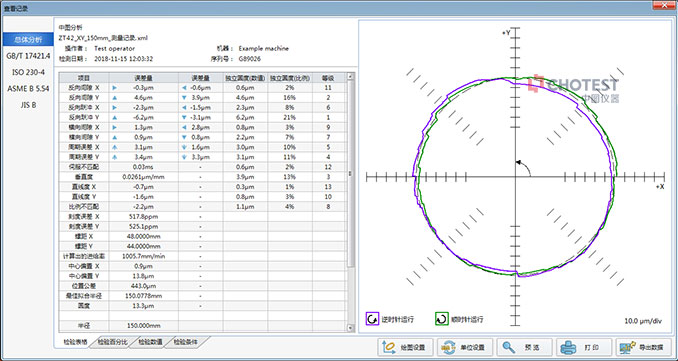
Task: Click the export data monitor icon
Action: coord(627,347)
